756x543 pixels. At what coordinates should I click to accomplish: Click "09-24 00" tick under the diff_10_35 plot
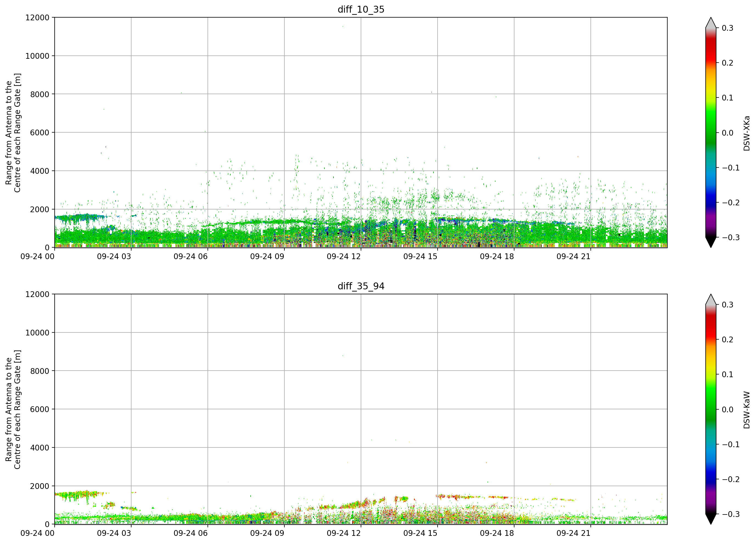coord(37,256)
